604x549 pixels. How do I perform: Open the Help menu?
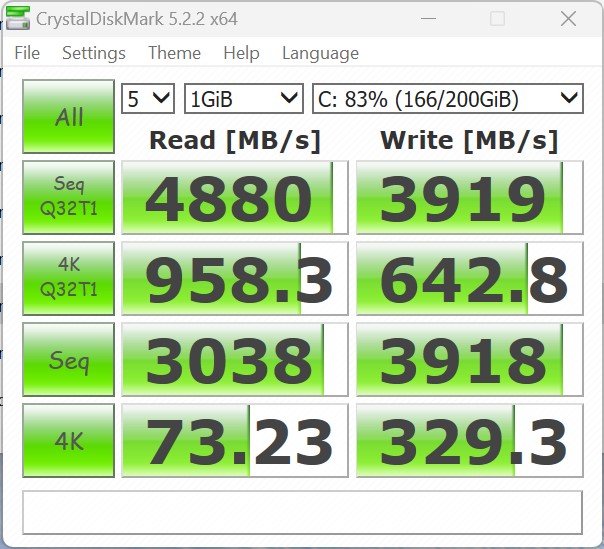tap(241, 53)
